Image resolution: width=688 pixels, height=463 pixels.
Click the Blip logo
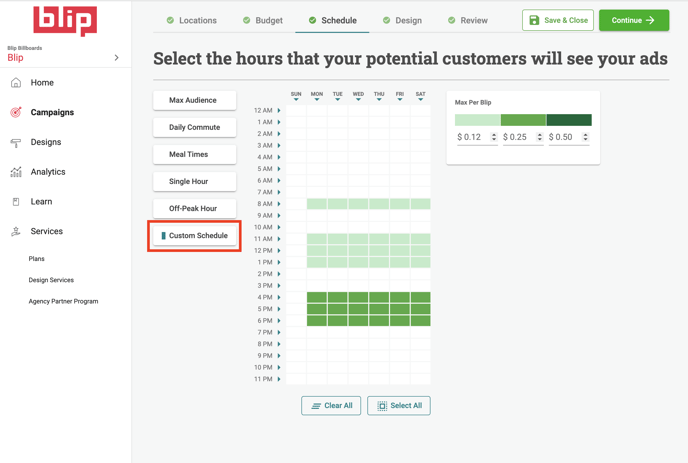(65, 21)
